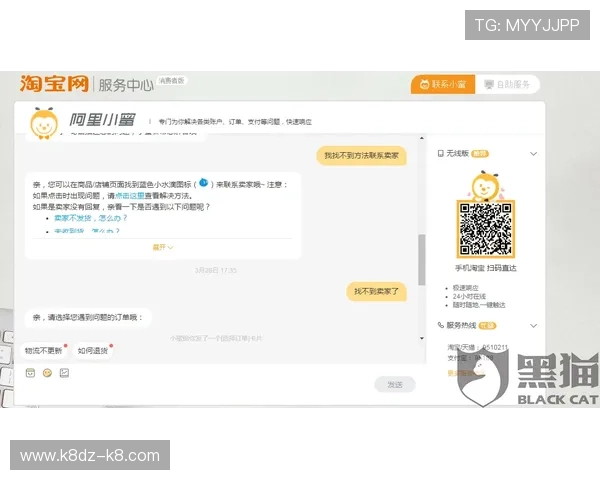Click the 消费者版 badge
The height and width of the screenshot is (480, 600).
[171, 80]
